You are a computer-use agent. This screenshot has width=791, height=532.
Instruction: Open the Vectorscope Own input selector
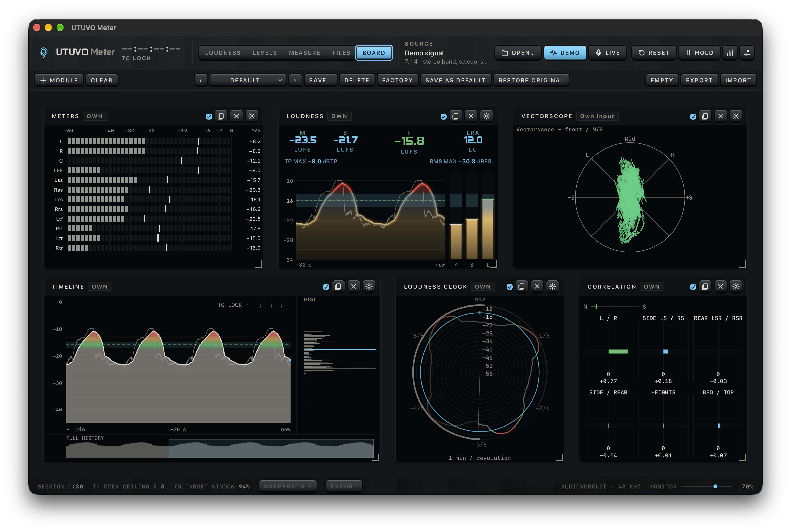(597, 116)
